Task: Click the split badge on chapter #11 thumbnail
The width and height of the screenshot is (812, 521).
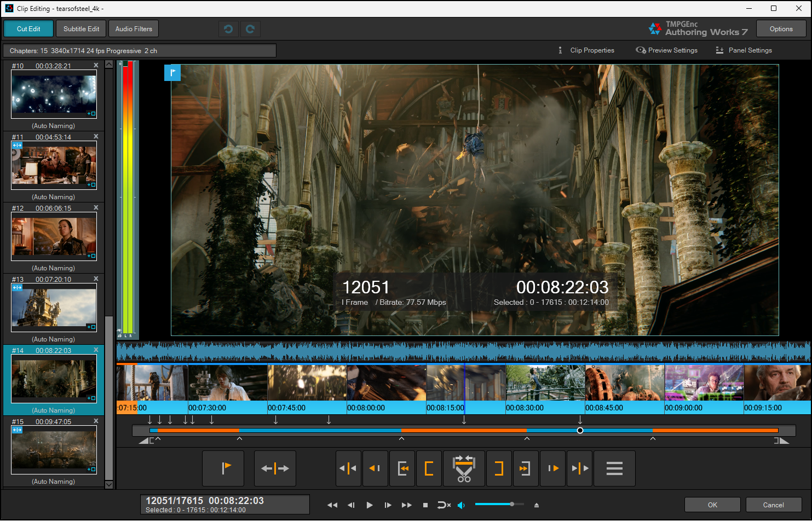Action: [x=17, y=146]
